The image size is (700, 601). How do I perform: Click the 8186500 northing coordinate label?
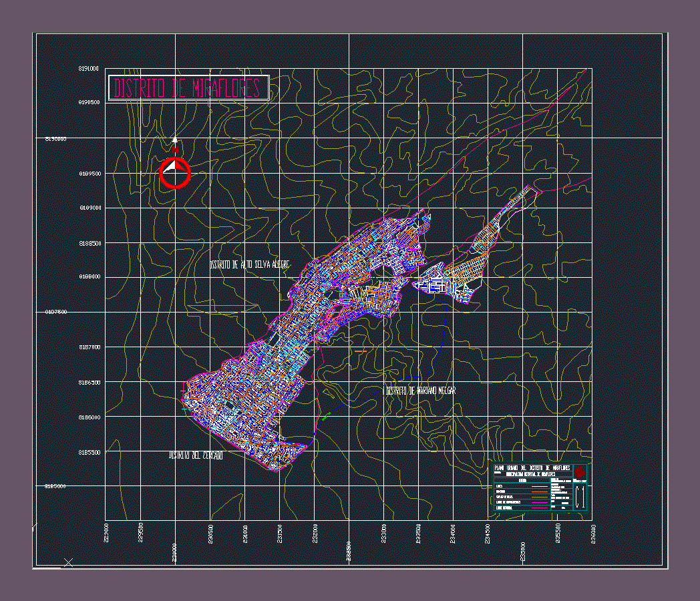[x=90, y=383]
